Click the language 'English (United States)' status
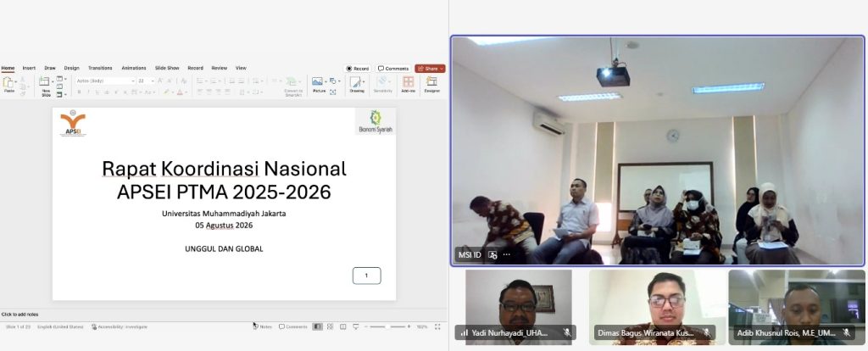Image resolution: width=868 pixels, height=351 pixels. (x=60, y=326)
